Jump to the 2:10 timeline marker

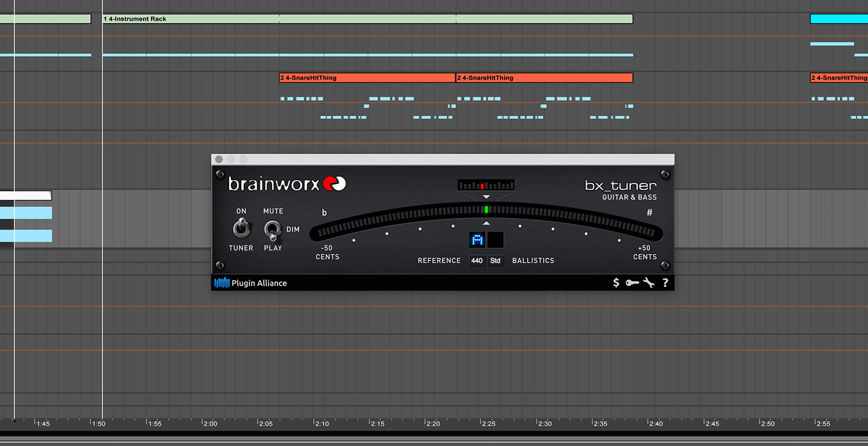pyautogui.click(x=322, y=424)
